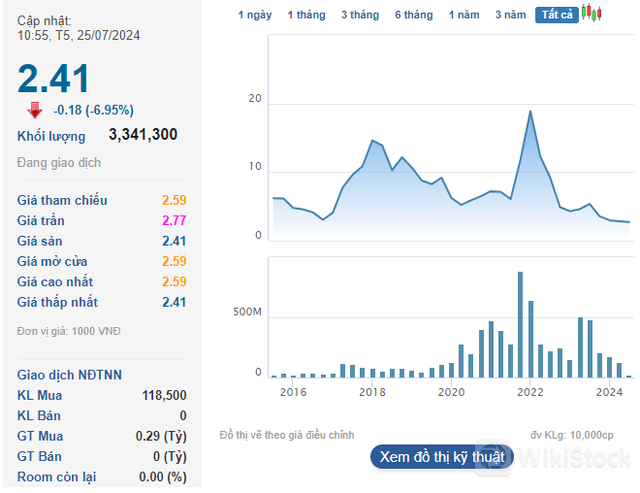Click the 'Khối lượng' value 3,341,300

click(x=143, y=135)
